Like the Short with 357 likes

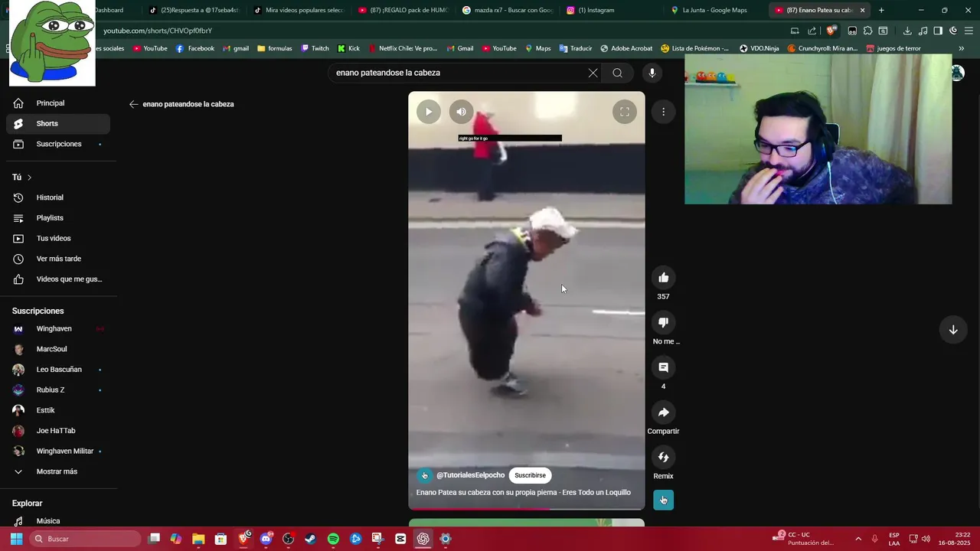663,278
